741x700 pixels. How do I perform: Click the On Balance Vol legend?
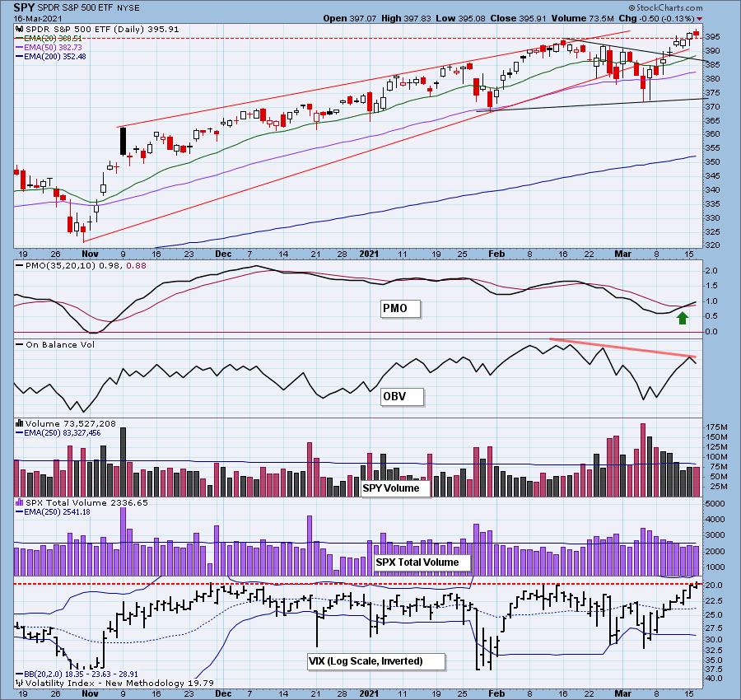pos(56,344)
